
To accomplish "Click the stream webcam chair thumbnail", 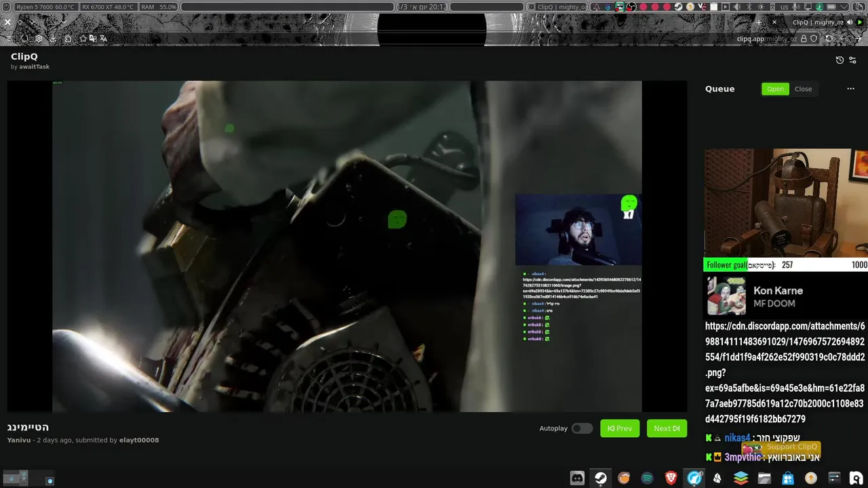I will point(786,203).
